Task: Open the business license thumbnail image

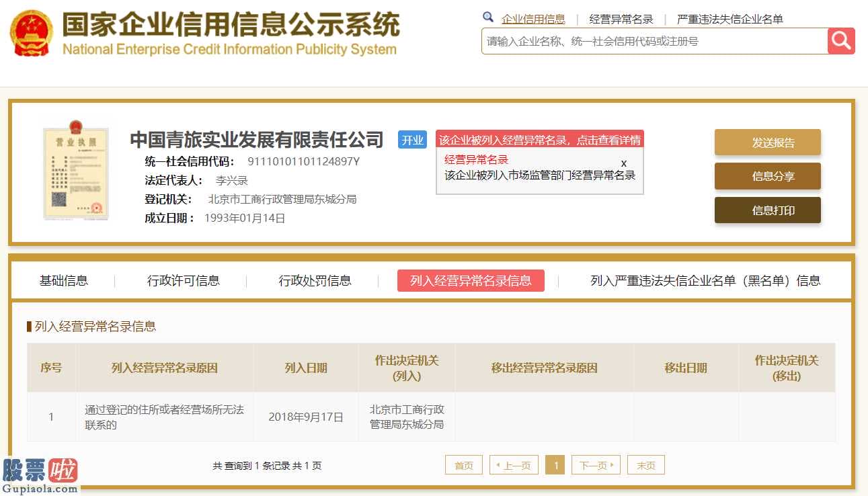Action: pyautogui.click(x=76, y=169)
